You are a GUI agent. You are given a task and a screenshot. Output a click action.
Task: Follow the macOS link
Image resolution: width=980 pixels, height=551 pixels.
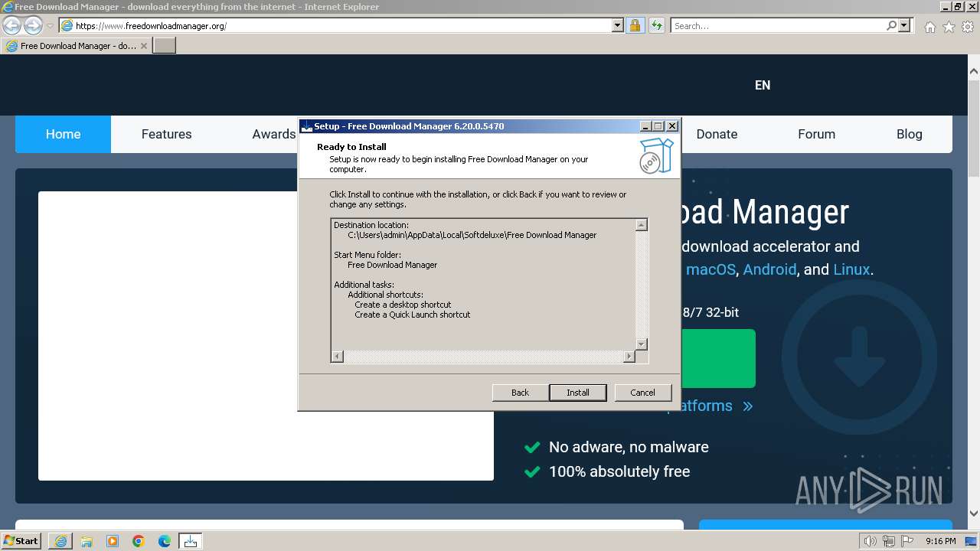pos(710,269)
